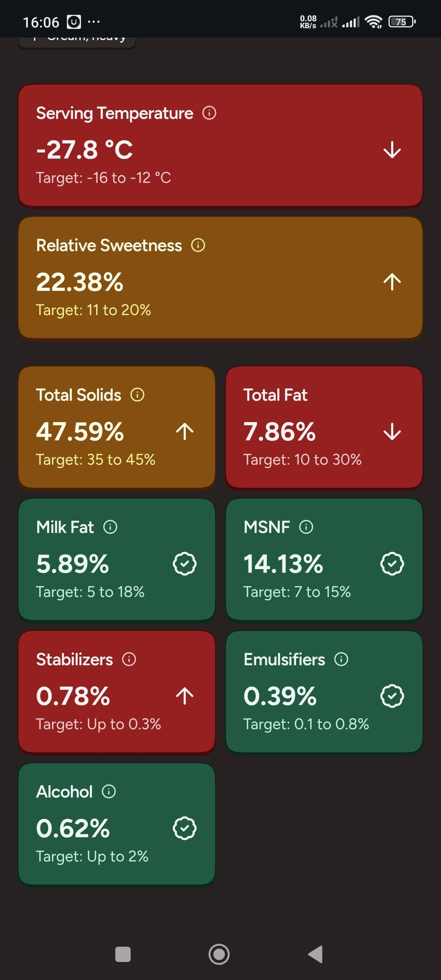Click the Milk Fat checkmark badge
Screen dimensions: 441x980
click(185, 564)
